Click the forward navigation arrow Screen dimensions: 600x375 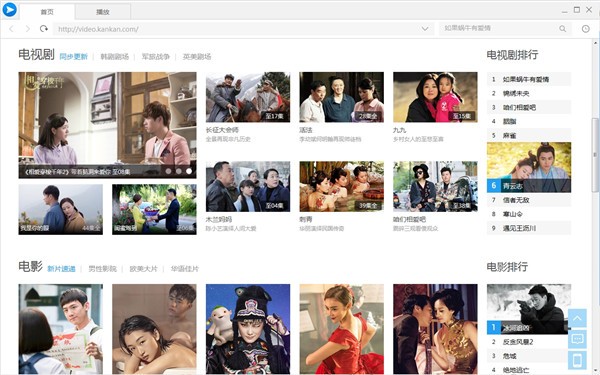pos(28,29)
